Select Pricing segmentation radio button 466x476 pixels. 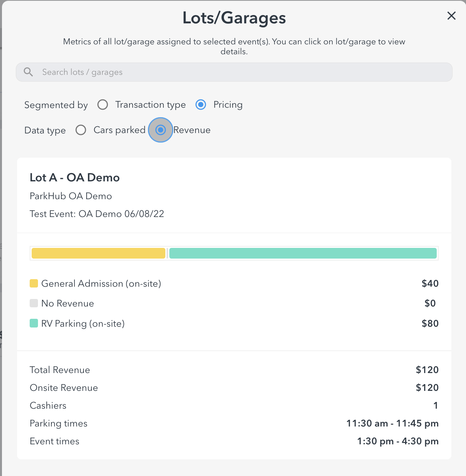click(201, 105)
